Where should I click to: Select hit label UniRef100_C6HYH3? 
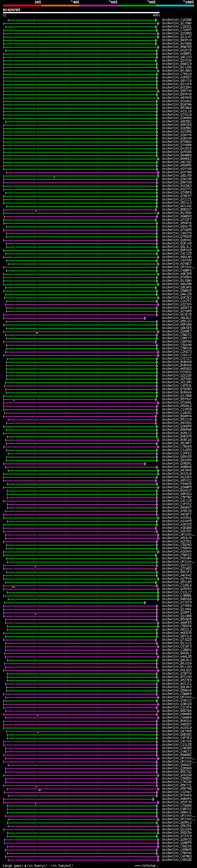tap(177, 342)
